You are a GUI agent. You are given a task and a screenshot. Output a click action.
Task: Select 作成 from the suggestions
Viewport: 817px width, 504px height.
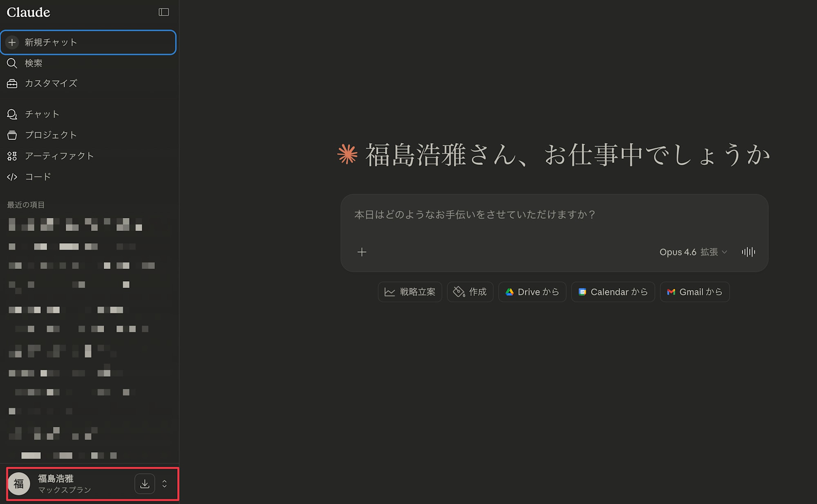pos(470,292)
